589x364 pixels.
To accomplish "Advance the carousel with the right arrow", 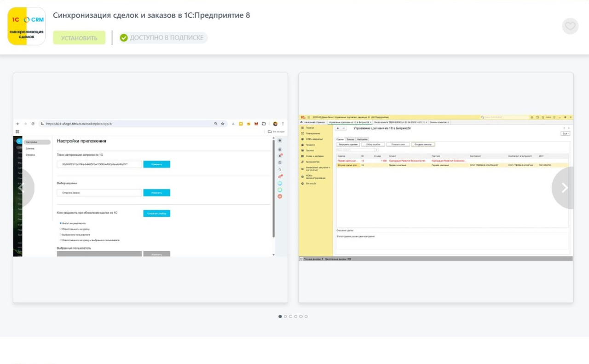I will (564, 188).
